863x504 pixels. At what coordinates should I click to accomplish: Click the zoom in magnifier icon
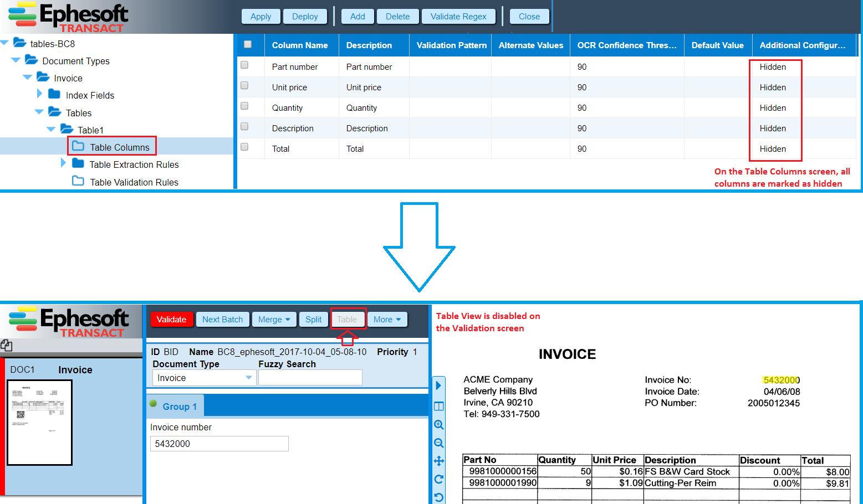[x=439, y=425]
